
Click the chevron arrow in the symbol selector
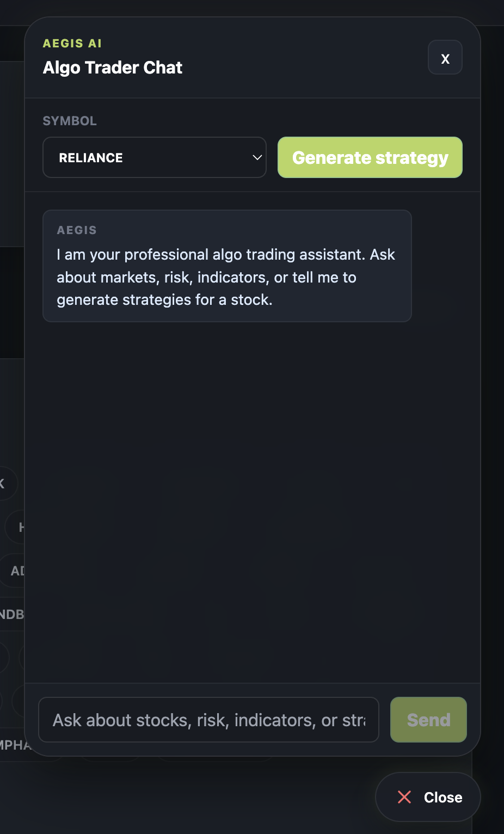[257, 157]
